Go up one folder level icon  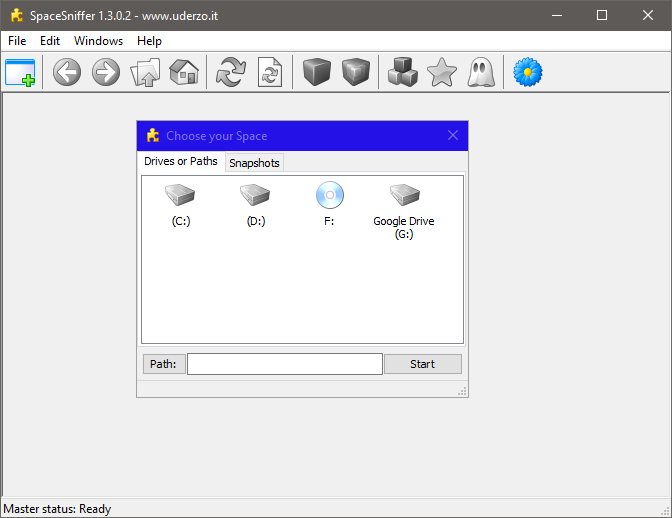pos(145,72)
